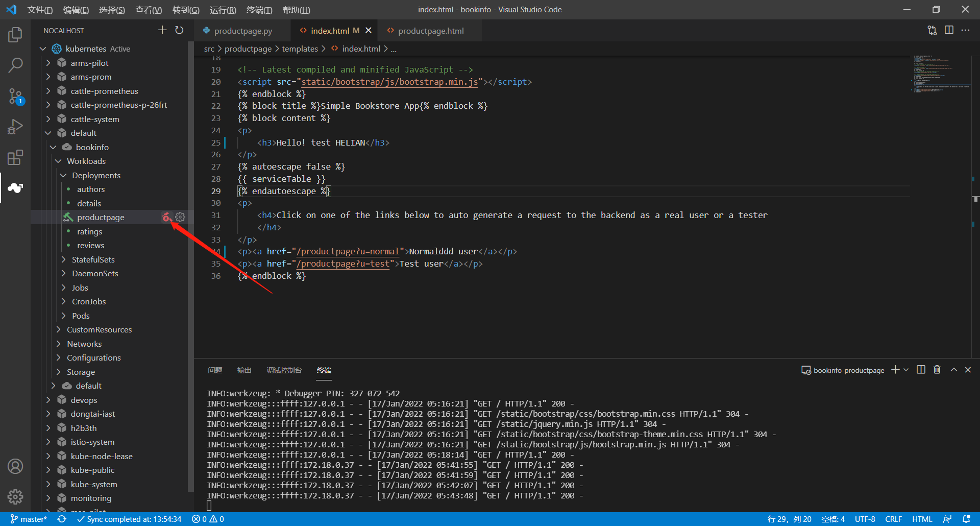Collapse the Deployments node
The width and height of the screenshot is (980, 526).
coord(63,175)
